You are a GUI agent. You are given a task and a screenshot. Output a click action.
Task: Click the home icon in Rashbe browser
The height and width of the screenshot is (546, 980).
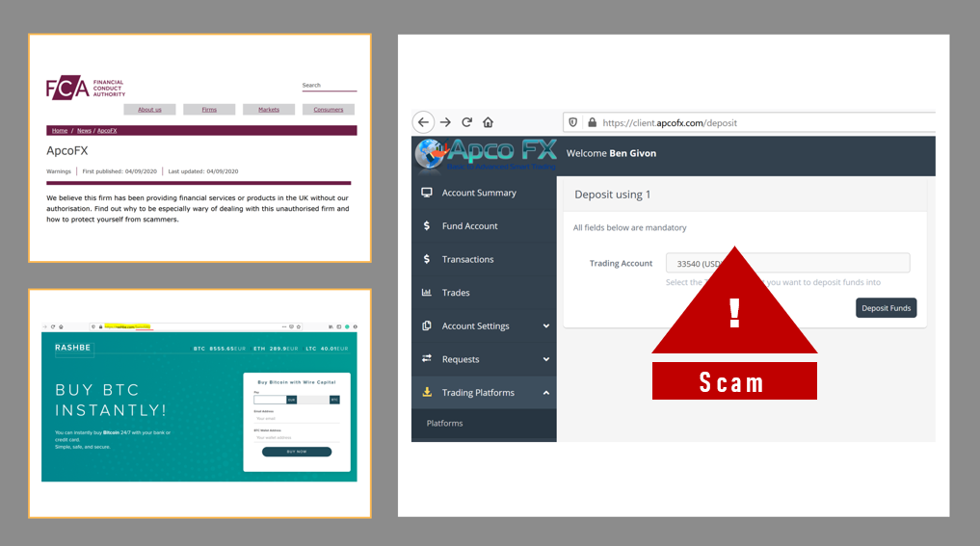[x=61, y=326]
